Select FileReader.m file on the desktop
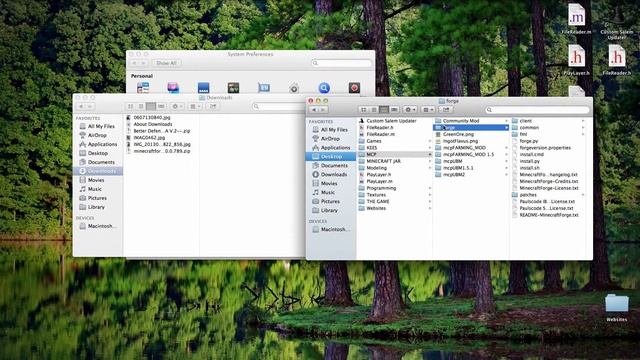640x360 pixels. 576,18
